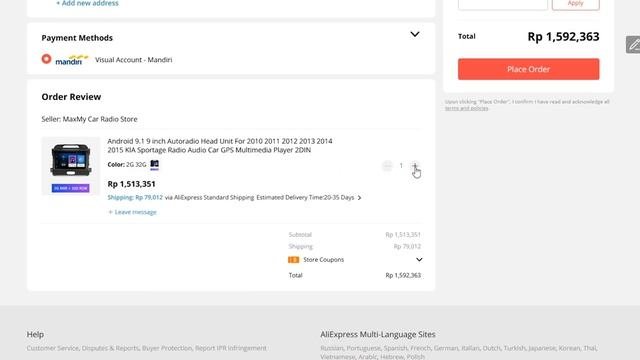The height and width of the screenshot is (360, 640).
Task: Click the Mandiri bank logo
Action: [x=72, y=60]
